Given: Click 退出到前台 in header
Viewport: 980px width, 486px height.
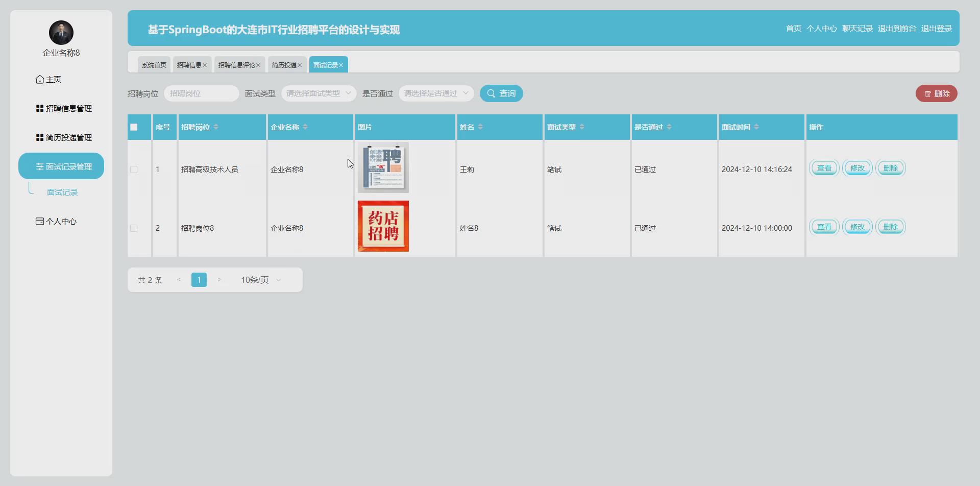Looking at the screenshot, I should click(897, 29).
